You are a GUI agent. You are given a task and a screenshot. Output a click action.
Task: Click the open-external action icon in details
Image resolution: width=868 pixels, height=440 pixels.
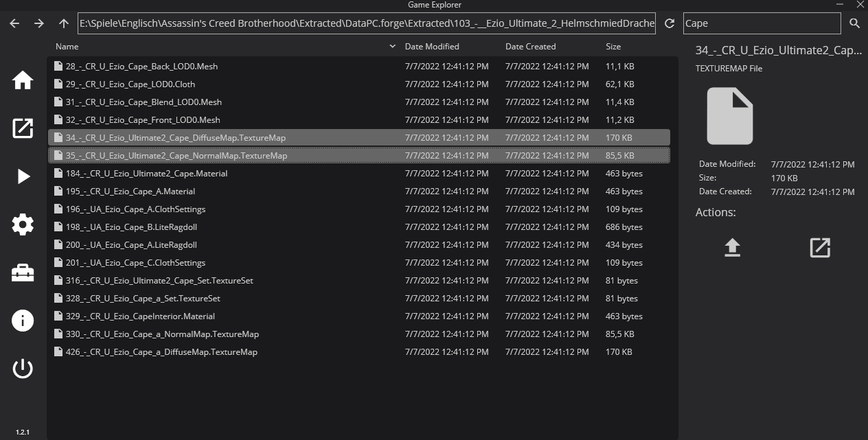point(820,248)
